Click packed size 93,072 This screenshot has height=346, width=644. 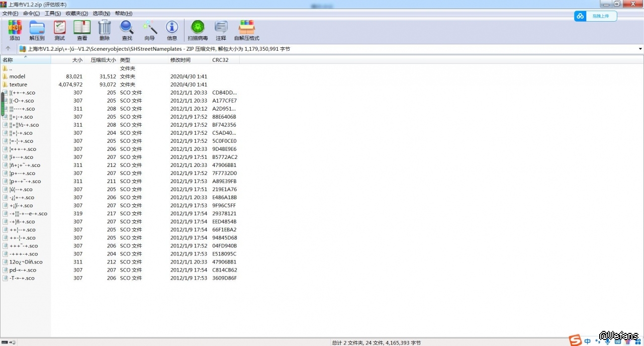[x=108, y=84]
